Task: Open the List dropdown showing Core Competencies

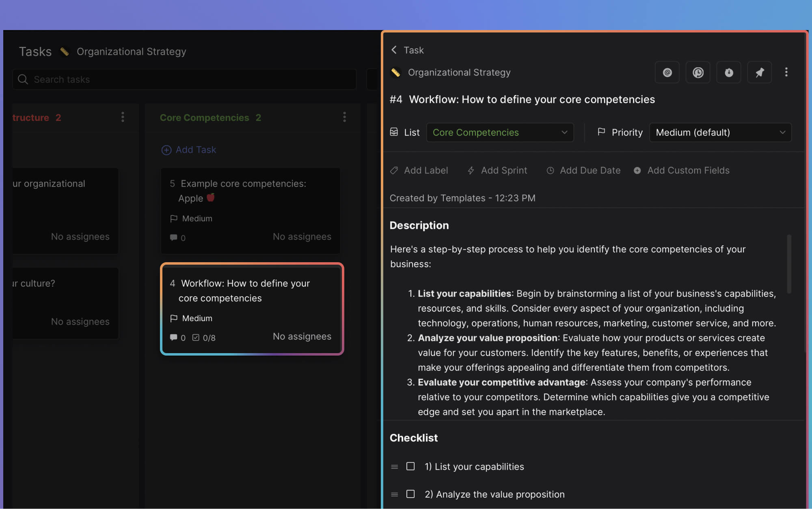Action: pos(499,132)
